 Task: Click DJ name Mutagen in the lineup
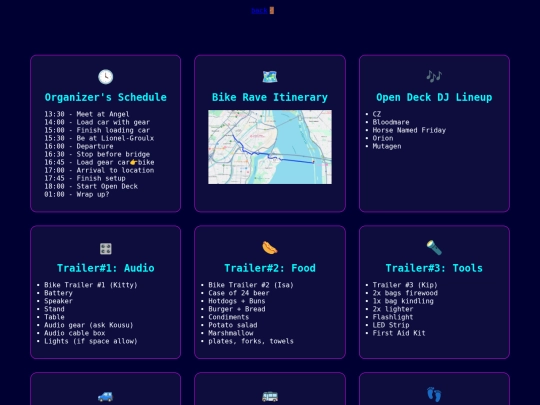(387, 146)
